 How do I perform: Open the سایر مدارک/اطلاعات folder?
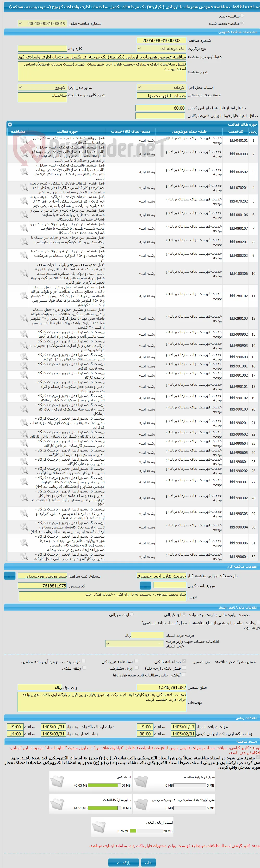pyautogui.click(x=57, y=804)
